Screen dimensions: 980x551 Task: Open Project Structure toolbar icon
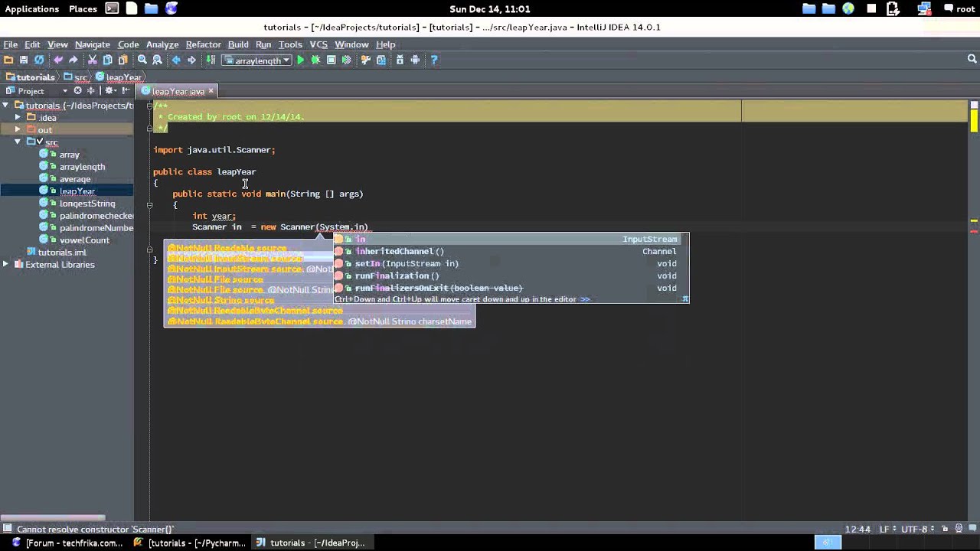381,60
